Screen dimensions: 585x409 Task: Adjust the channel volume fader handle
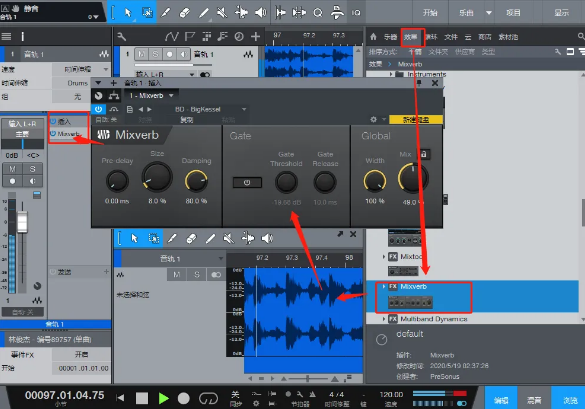[x=22, y=222]
